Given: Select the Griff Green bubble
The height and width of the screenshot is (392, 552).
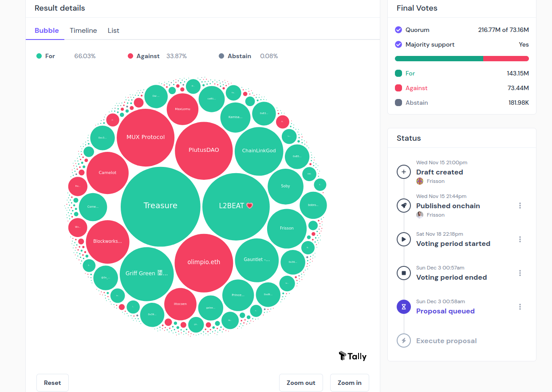Looking at the screenshot, I should [146, 274].
